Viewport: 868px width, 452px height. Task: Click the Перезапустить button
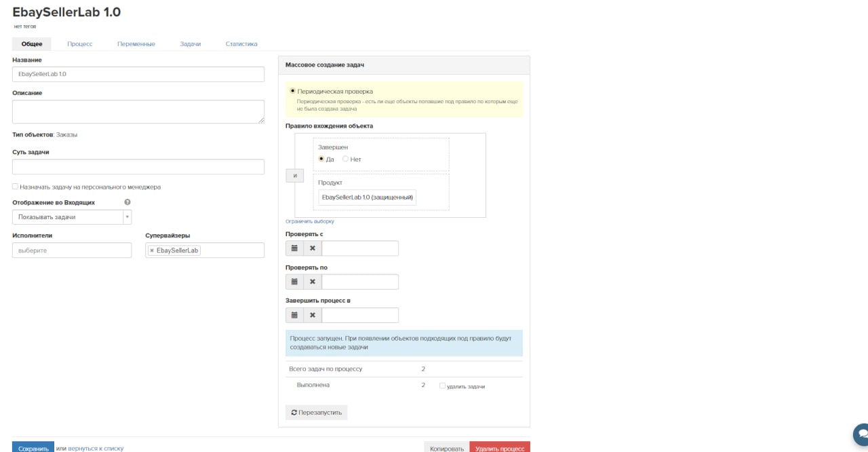(317, 412)
